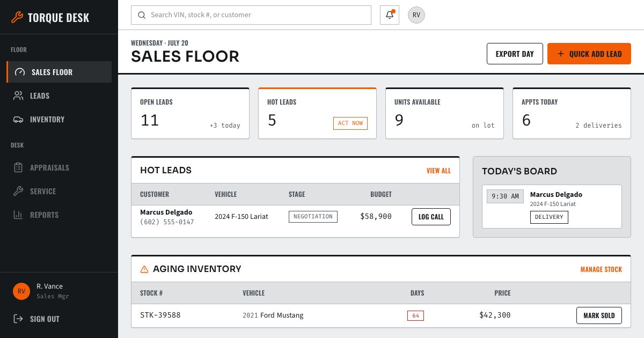This screenshot has height=338, width=644.
Task: Click the Service wrench icon in sidebar
Action: [18, 191]
